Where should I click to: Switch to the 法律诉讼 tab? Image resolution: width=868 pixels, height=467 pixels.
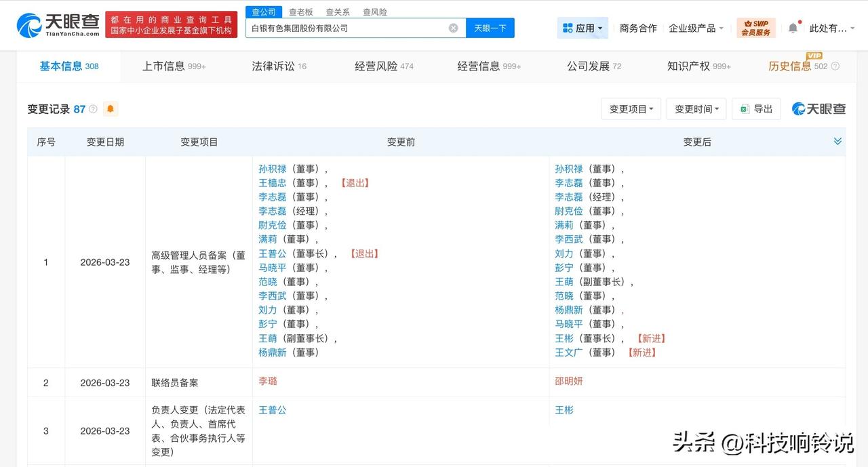tap(279, 66)
